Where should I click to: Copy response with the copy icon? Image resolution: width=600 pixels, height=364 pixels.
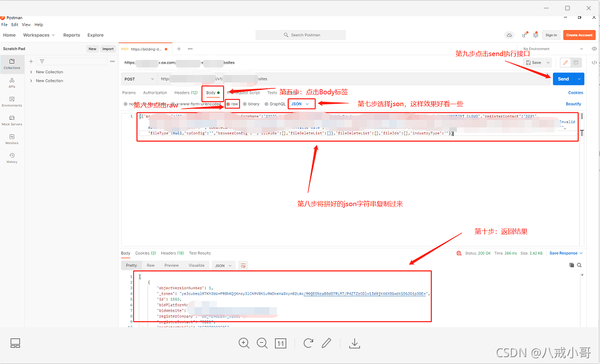click(x=572, y=265)
